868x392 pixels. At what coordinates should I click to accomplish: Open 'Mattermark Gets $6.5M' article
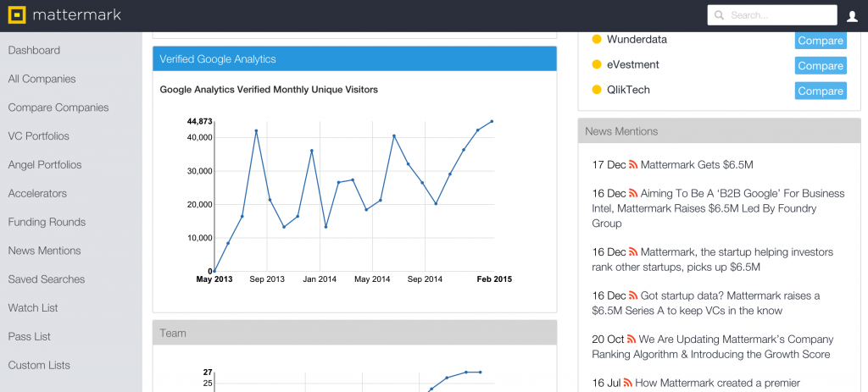(x=697, y=165)
